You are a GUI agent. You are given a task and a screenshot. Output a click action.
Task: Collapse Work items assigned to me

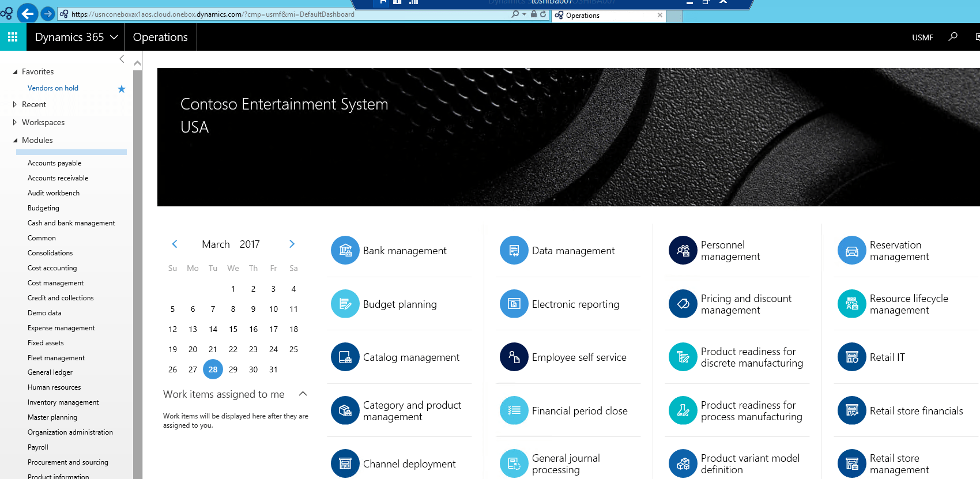[x=303, y=394]
